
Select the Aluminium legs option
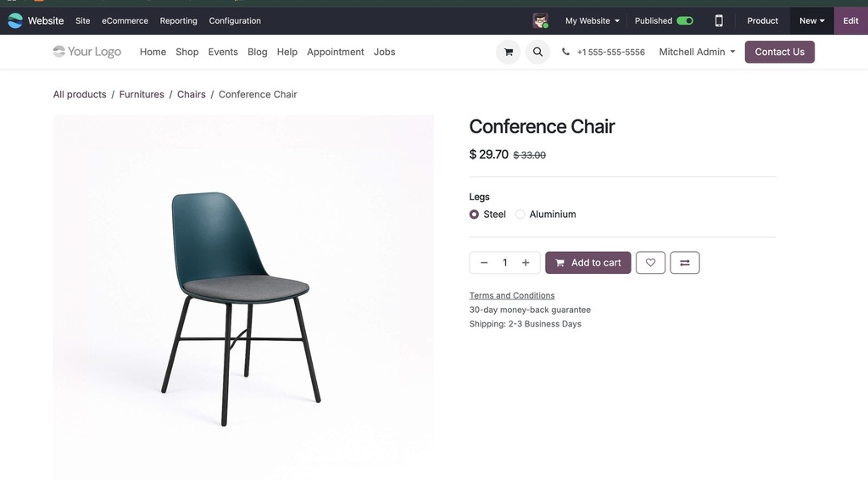click(x=520, y=215)
